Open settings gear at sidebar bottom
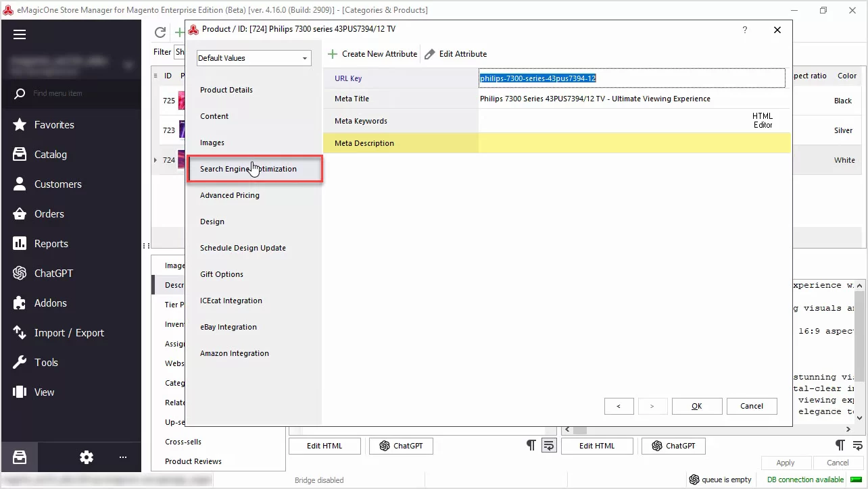The height and width of the screenshot is (489, 868). (87, 457)
